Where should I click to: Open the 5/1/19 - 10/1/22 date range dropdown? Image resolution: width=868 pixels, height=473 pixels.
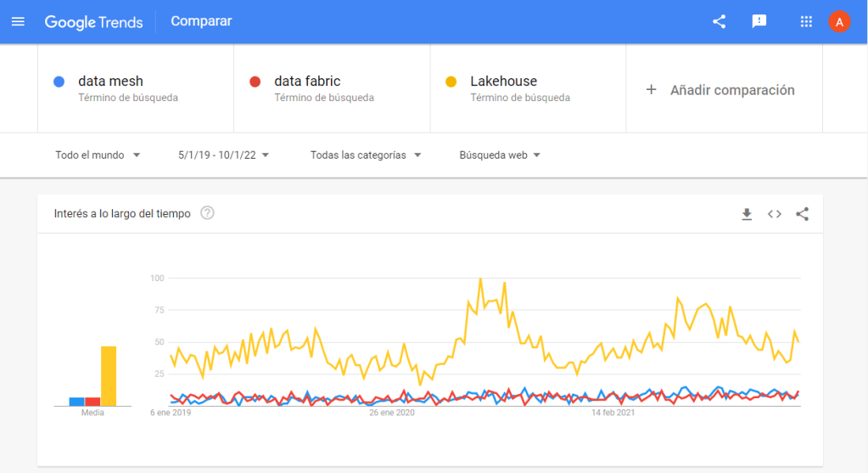223,155
